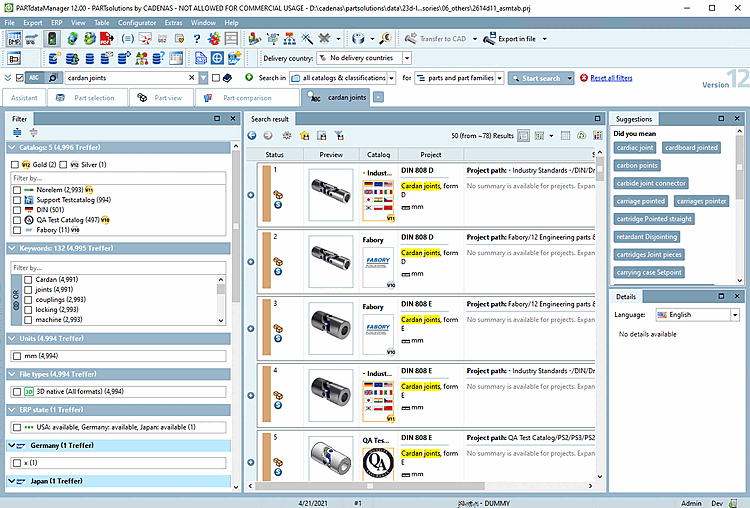This screenshot has height=508, width=750.
Task: Check the Fabory (11) catalog filter
Action: tap(17, 230)
